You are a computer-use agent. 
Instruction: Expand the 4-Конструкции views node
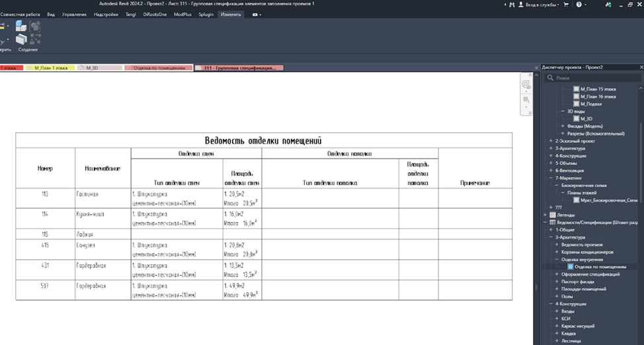(x=551, y=156)
